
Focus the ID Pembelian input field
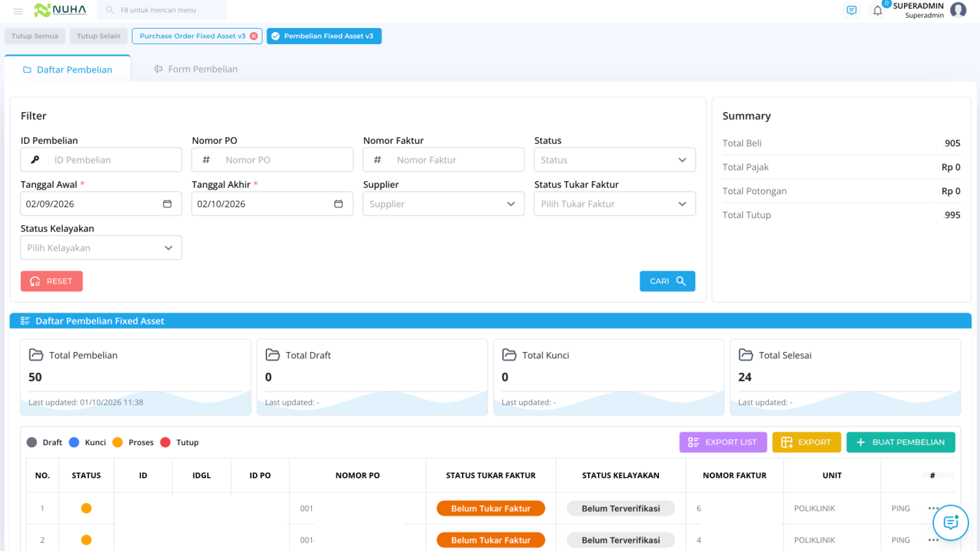[x=101, y=160]
